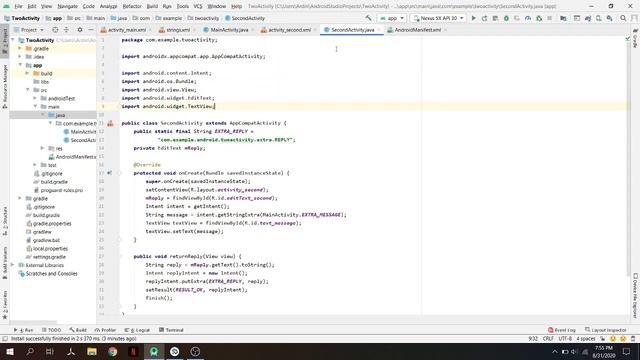640x360 pixels.
Task: Toggle the Gradle side tab
Action: pos(635,39)
